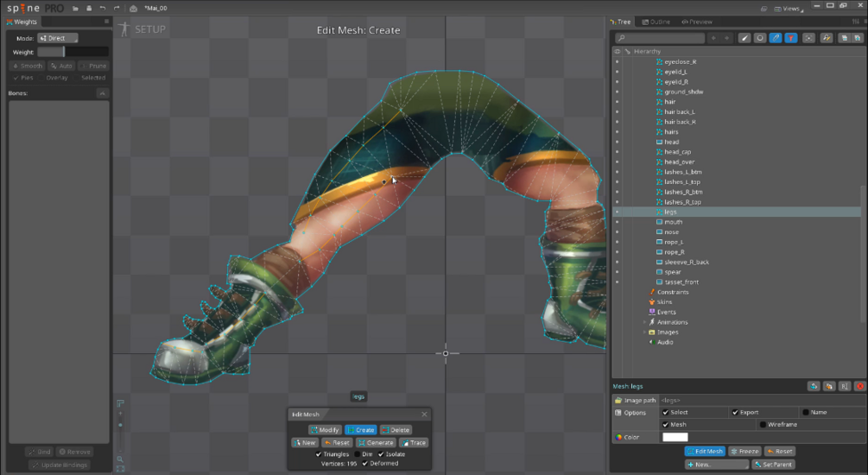Click the paintbrush filter icon in Tree
The height and width of the screenshot is (475, 868).
point(744,38)
